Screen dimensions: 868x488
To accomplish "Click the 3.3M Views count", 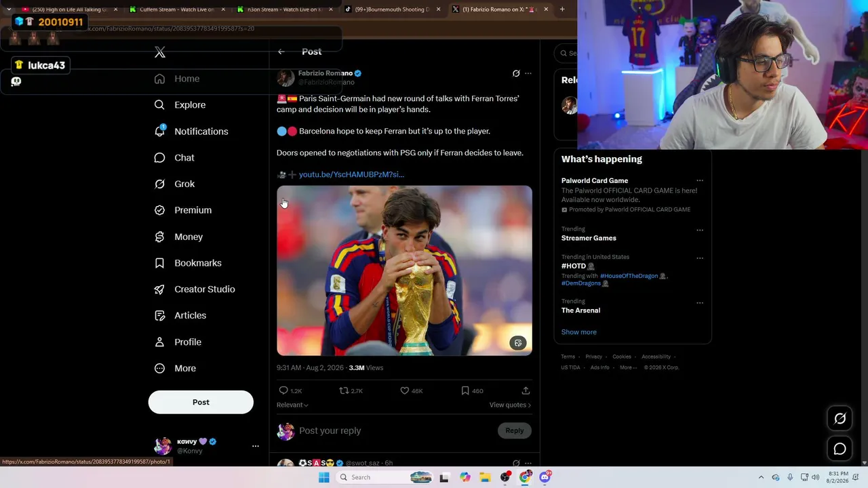I will pyautogui.click(x=366, y=368).
